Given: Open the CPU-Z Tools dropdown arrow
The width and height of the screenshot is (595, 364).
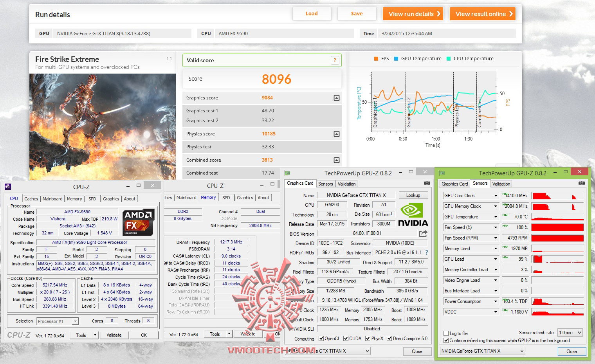Looking at the screenshot, I should [x=95, y=335].
